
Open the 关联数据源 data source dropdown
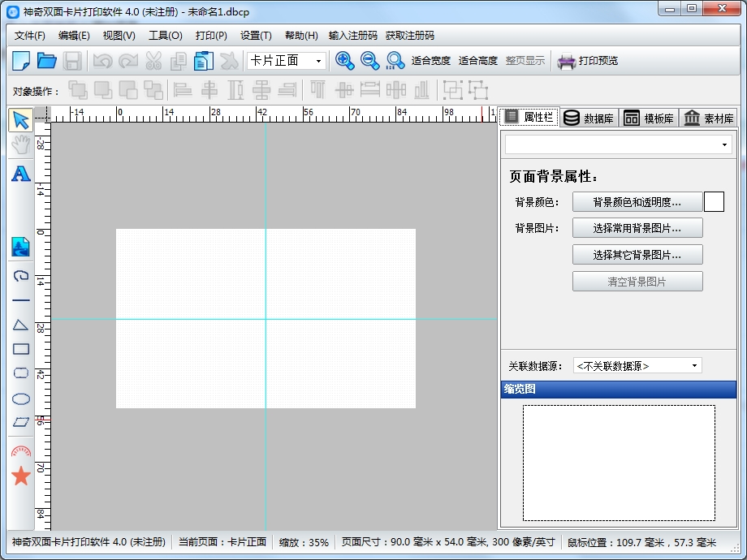click(637, 366)
